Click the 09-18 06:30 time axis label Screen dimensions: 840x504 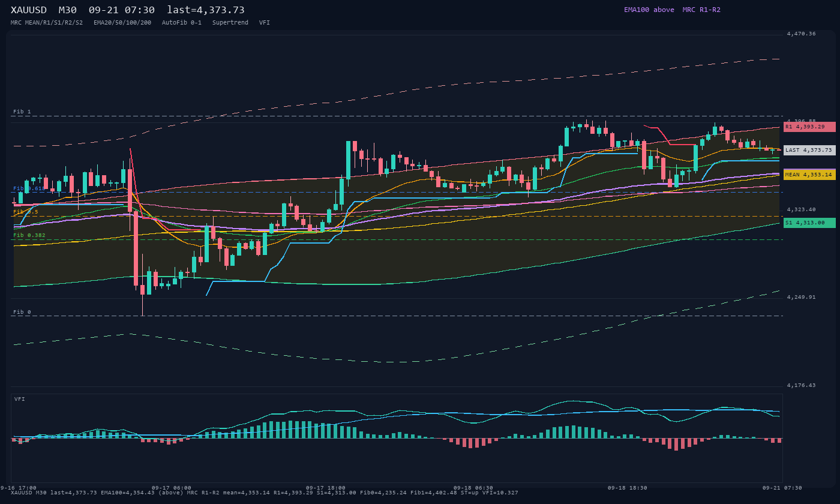(x=473, y=488)
